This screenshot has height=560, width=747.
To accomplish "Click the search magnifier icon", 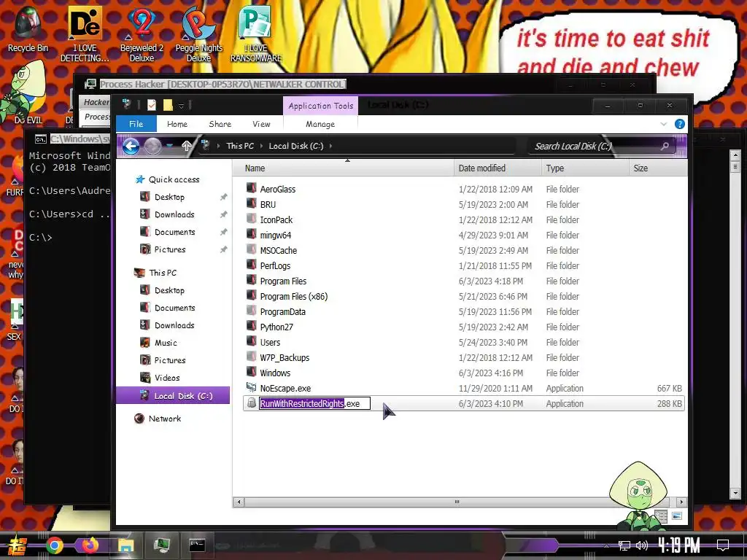I will [665, 146].
